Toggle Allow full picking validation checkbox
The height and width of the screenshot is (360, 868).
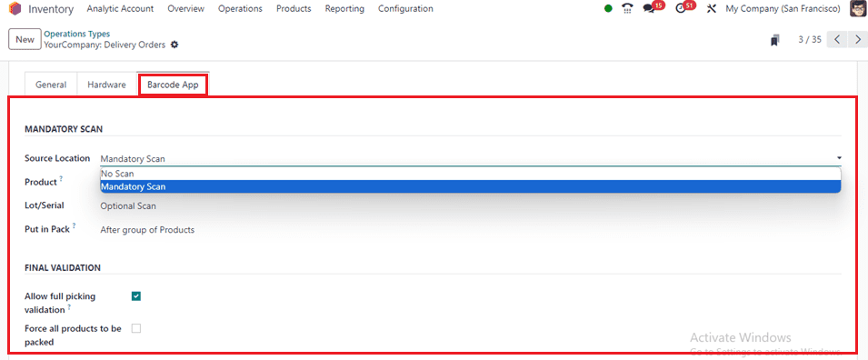pyautogui.click(x=136, y=296)
